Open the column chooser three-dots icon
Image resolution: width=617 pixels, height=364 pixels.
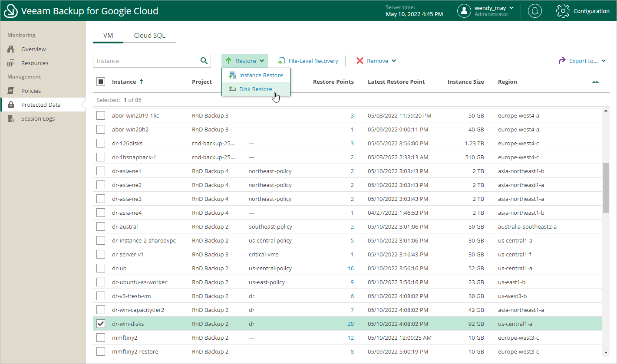click(x=595, y=82)
